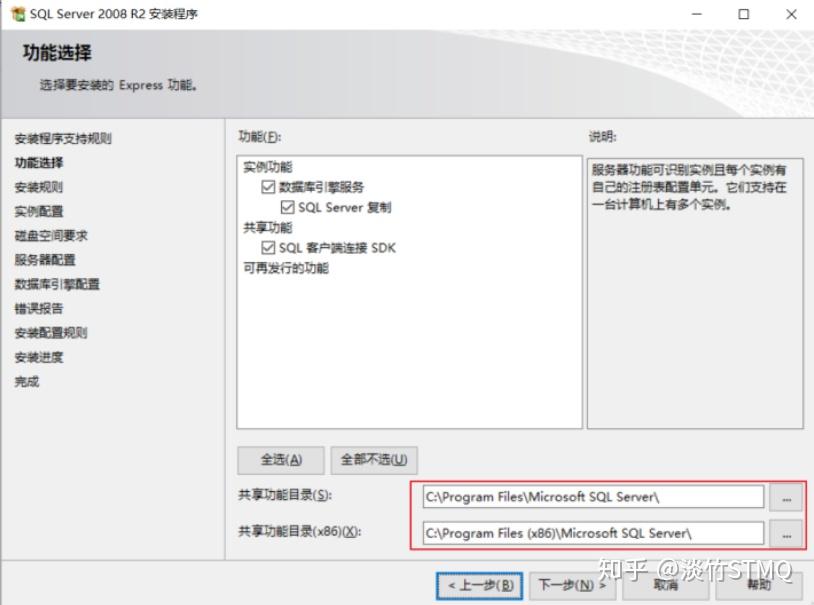Screen dimensions: 814x605
Task: Go back with the 上一步(B) button
Action: (x=480, y=586)
